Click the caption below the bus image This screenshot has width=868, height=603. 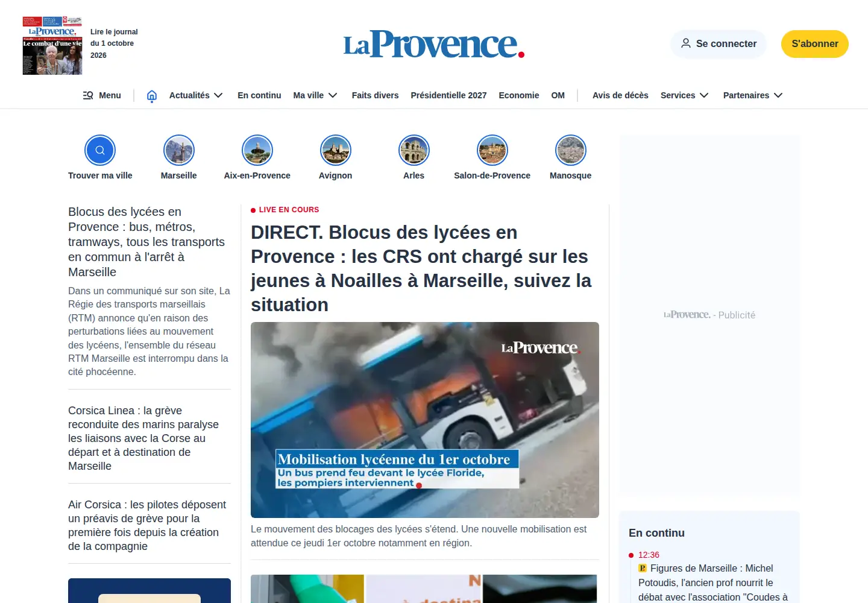(x=419, y=536)
